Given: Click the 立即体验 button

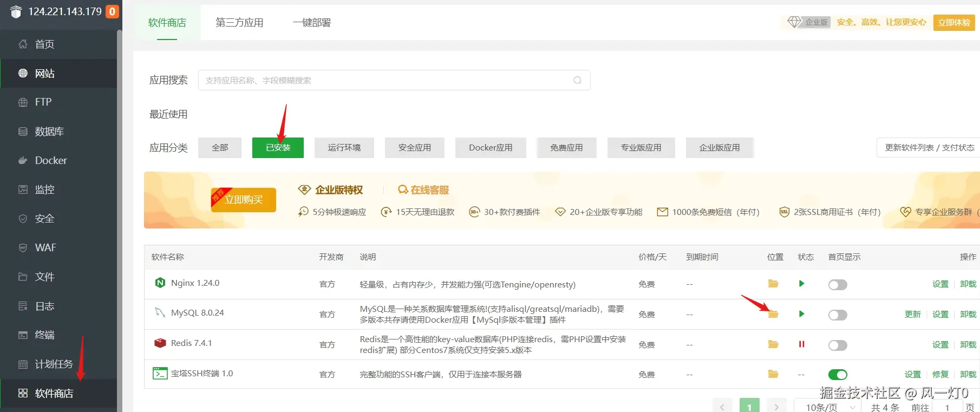Looking at the screenshot, I should click(x=954, y=23).
